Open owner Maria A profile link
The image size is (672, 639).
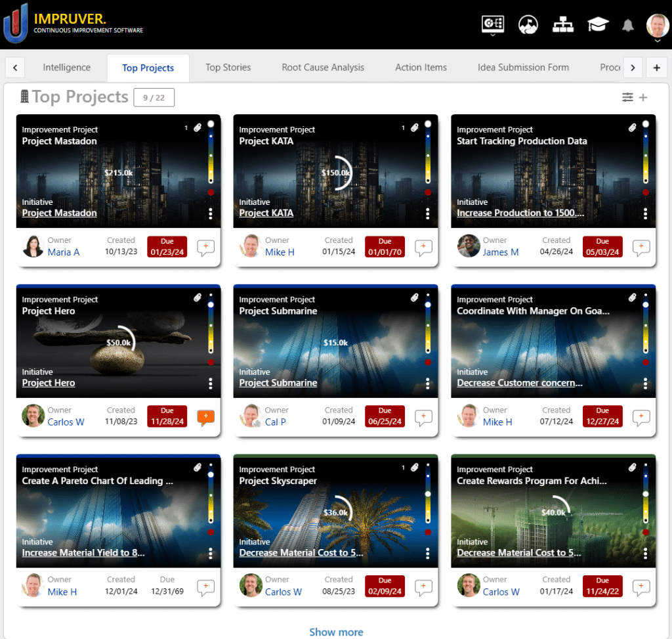coord(63,252)
